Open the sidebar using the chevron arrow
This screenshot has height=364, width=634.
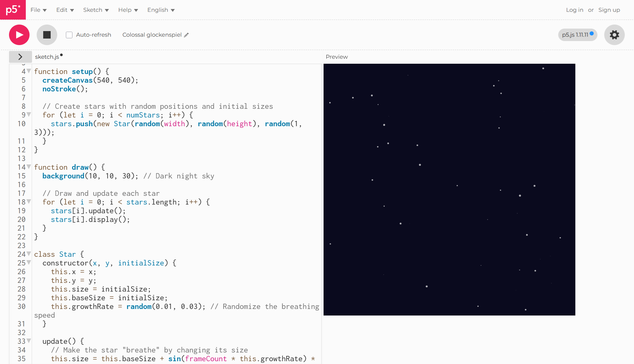[x=20, y=57]
